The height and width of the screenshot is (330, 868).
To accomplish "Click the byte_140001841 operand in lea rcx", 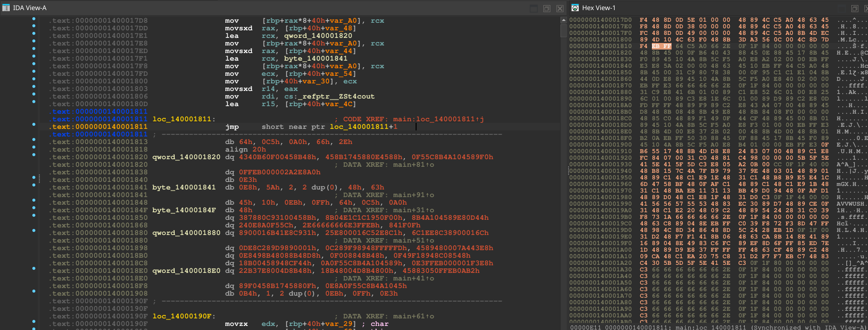I will click(x=315, y=59).
